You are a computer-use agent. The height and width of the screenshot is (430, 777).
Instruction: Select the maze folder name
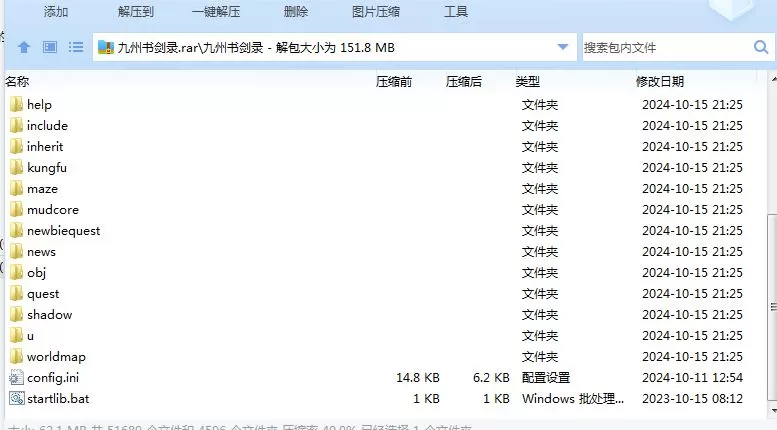pos(42,189)
